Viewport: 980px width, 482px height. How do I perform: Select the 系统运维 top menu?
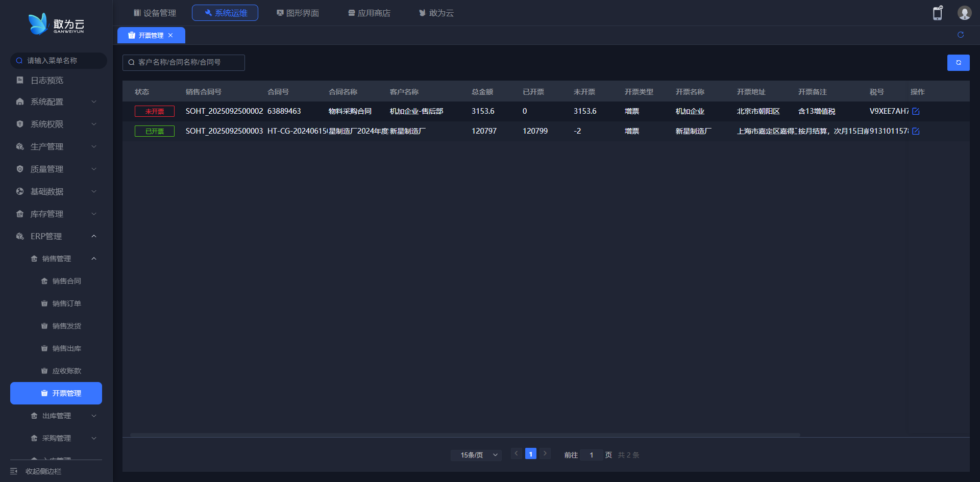click(225, 13)
